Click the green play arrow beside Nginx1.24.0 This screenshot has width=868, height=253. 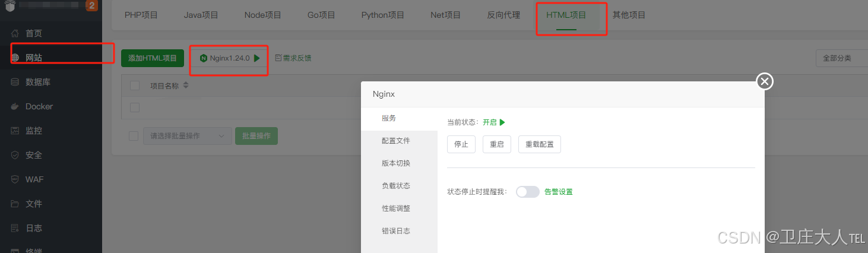tap(256, 58)
